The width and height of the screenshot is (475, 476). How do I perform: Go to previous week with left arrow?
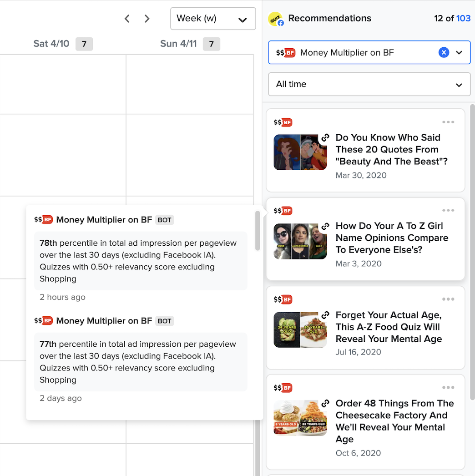tap(127, 19)
